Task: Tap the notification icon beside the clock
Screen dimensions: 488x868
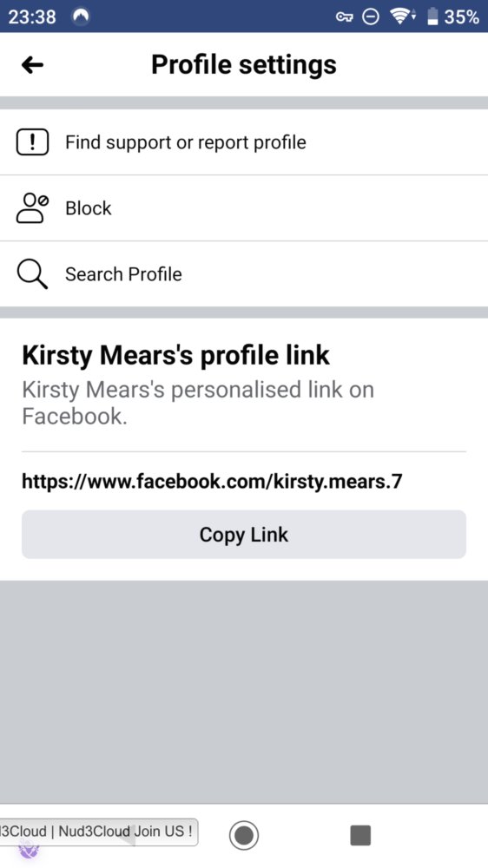Action: (82, 17)
